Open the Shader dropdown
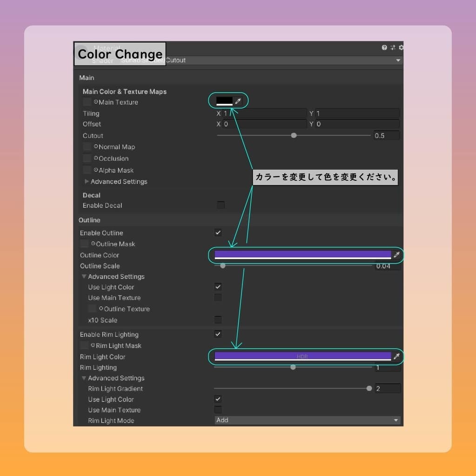The width and height of the screenshot is (476, 476). (261, 60)
